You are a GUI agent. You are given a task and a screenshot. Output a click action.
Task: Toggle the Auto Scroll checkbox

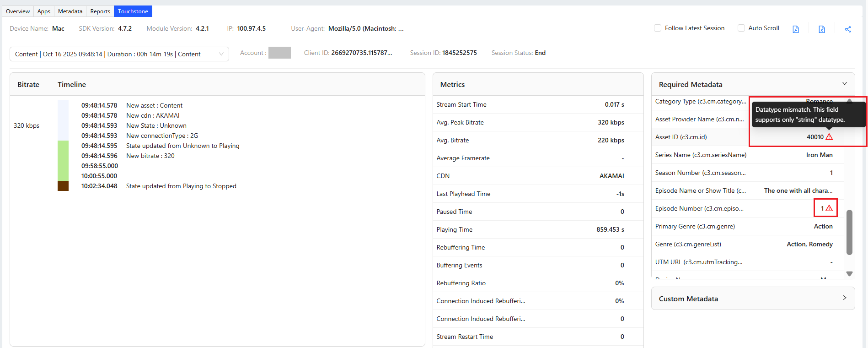(x=741, y=28)
